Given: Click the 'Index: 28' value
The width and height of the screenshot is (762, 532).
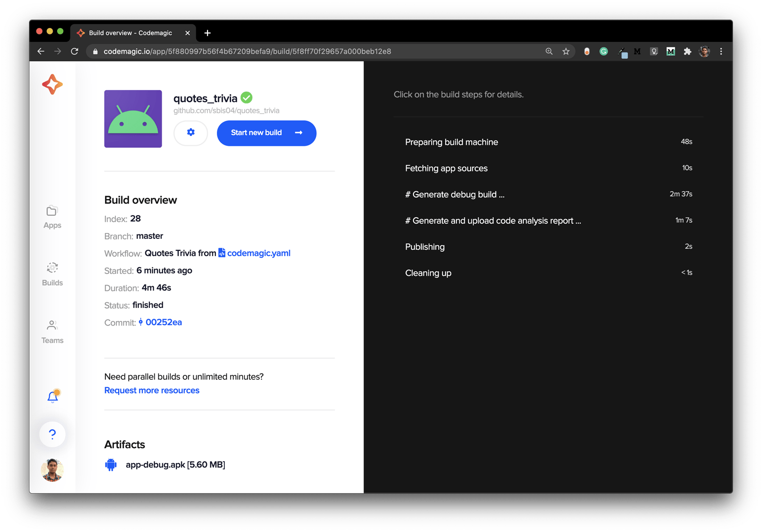Looking at the screenshot, I should [x=136, y=219].
